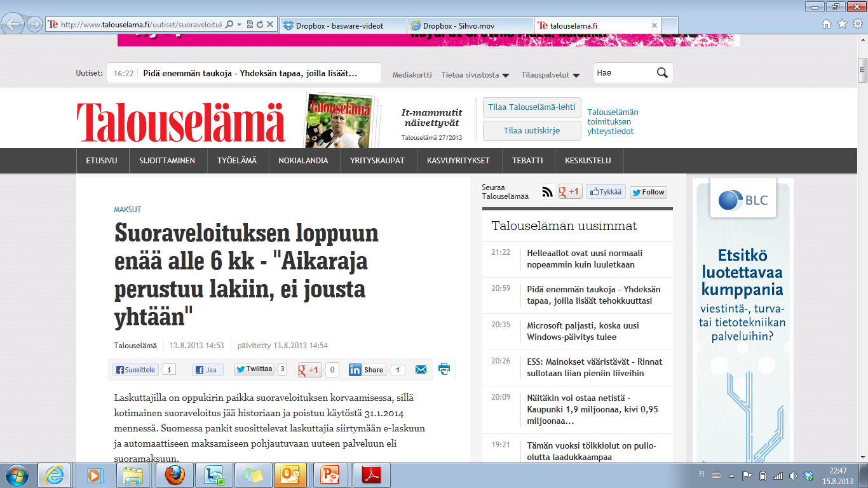Open the Windows Start button
This screenshot has height=488, width=868.
pos(17,475)
